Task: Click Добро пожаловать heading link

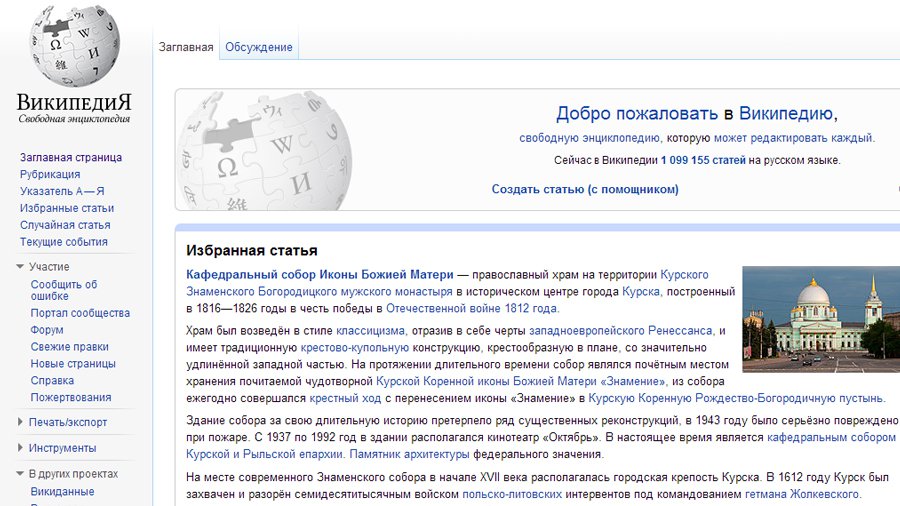Action: coord(637,114)
